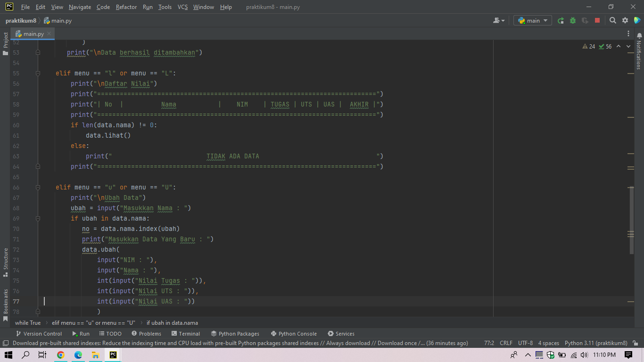The width and height of the screenshot is (644, 362).
Task: Toggle the Bookmarks tool window
Action: pyautogui.click(x=5, y=305)
